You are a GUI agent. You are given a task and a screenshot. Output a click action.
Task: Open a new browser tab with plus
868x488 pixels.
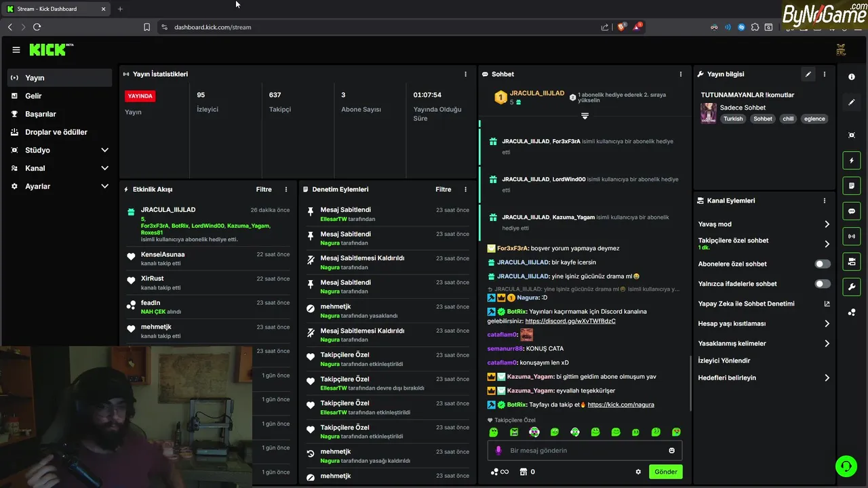(120, 9)
